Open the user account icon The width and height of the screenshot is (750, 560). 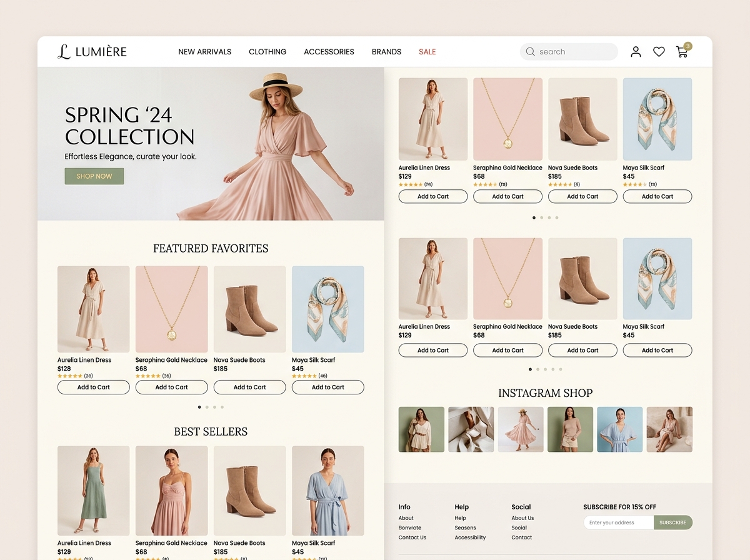636,52
